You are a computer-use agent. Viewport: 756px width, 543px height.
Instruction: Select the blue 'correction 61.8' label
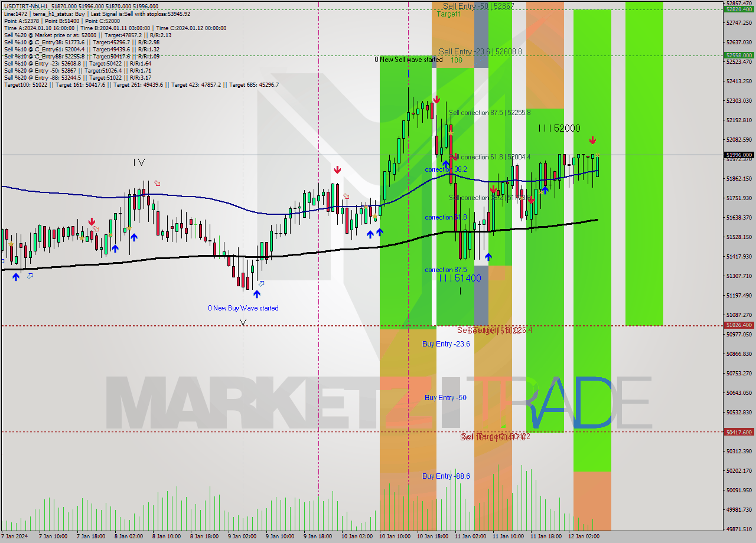point(446,217)
